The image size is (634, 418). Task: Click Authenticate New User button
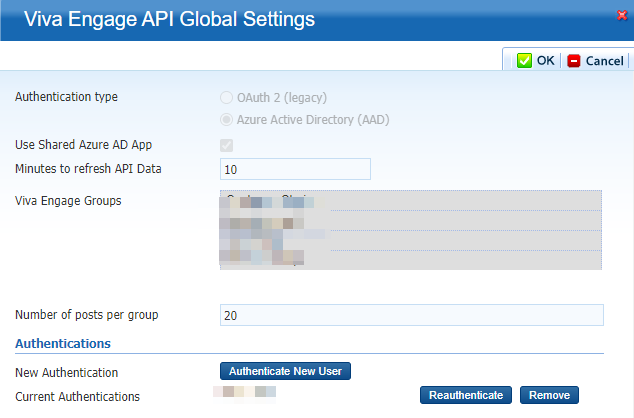tap(285, 371)
